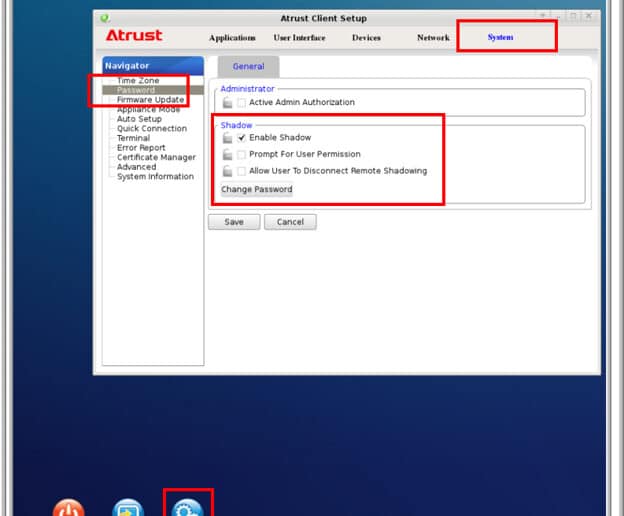
Task: Select the System tab
Action: 500,37
